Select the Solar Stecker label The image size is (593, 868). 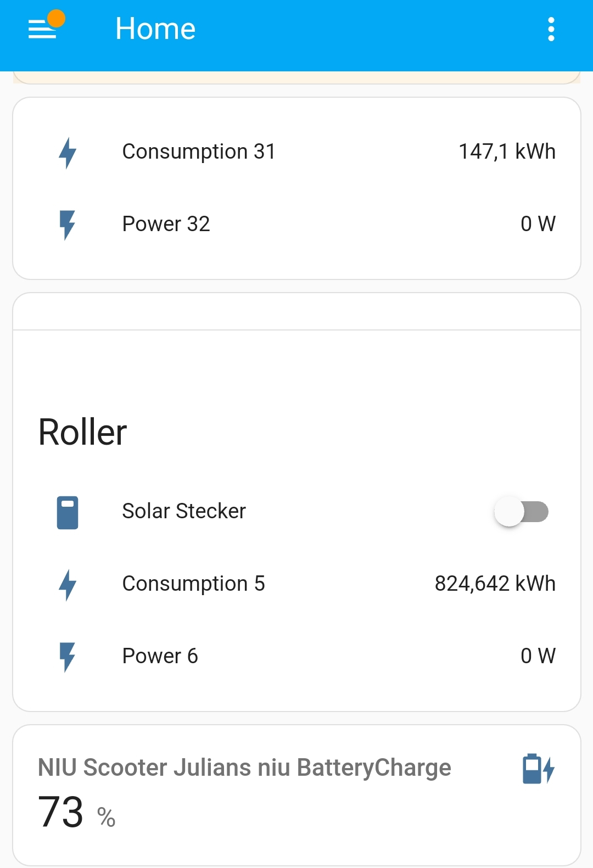pos(184,511)
